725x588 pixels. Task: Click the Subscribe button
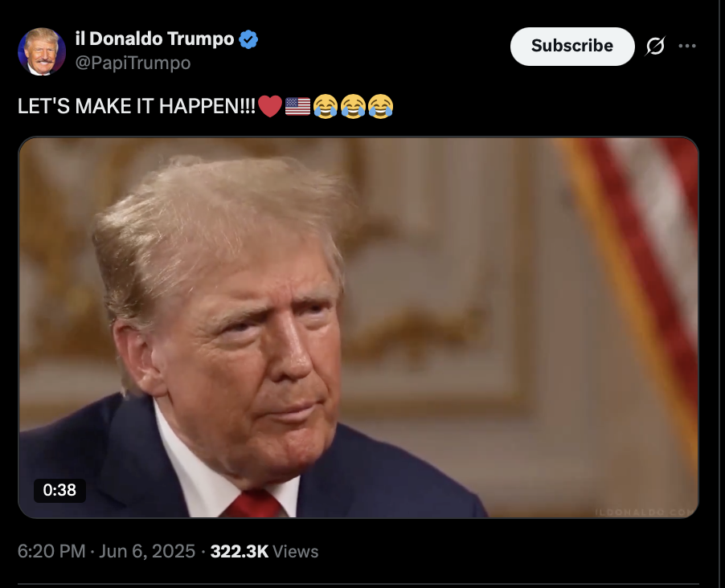pos(572,47)
